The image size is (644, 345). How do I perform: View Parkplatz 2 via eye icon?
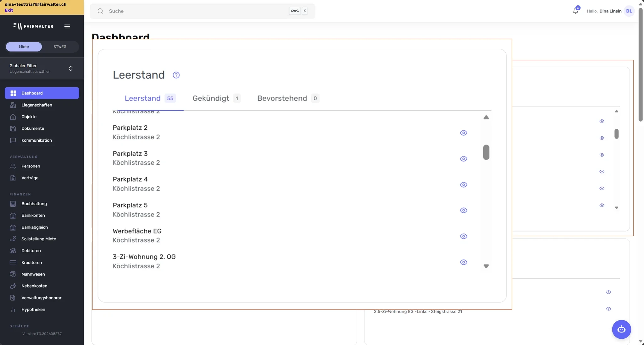(464, 133)
